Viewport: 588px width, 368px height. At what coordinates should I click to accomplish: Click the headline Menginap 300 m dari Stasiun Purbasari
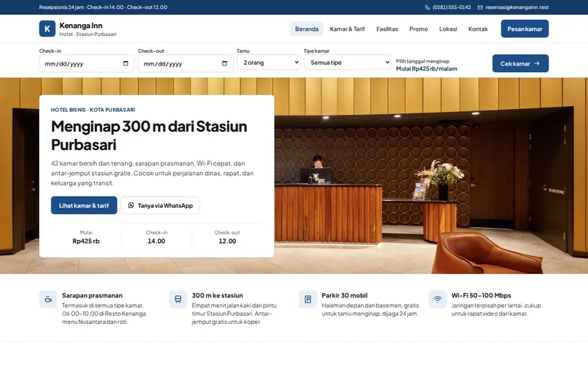point(149,135)
